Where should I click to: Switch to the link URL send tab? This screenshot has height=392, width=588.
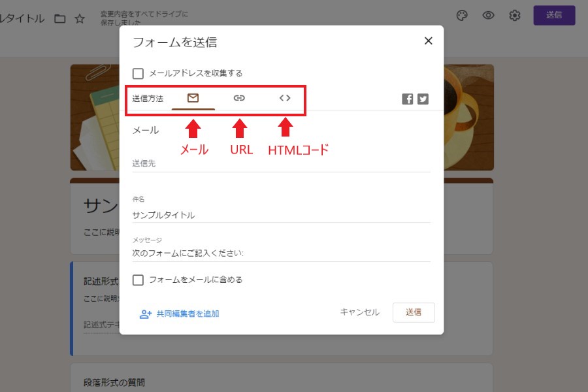[239, 98]
